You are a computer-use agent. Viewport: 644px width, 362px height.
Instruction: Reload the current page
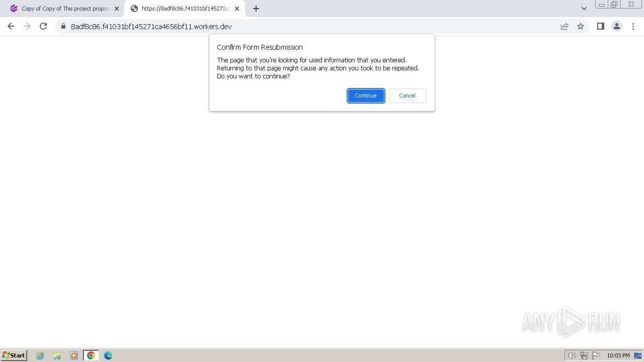(43, 26)
